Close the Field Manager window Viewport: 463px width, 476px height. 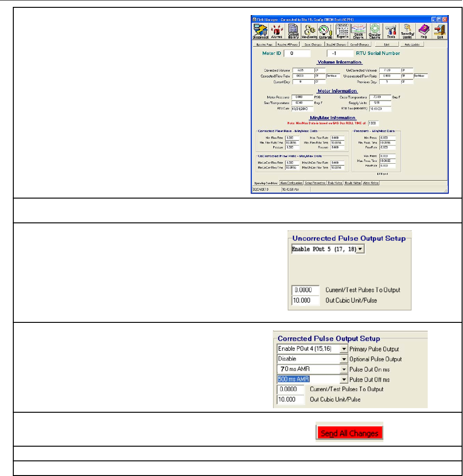point(445,19)
